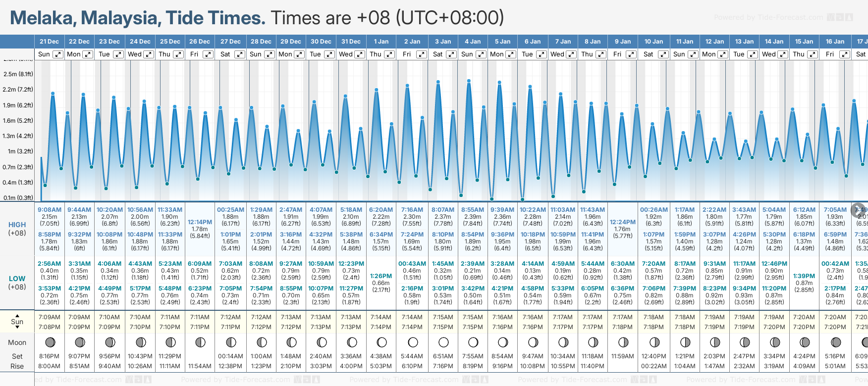This screenshot has width=868, height=386.
Task: Expand the Mon 12 Jan day view
Action: coord(723,54)
